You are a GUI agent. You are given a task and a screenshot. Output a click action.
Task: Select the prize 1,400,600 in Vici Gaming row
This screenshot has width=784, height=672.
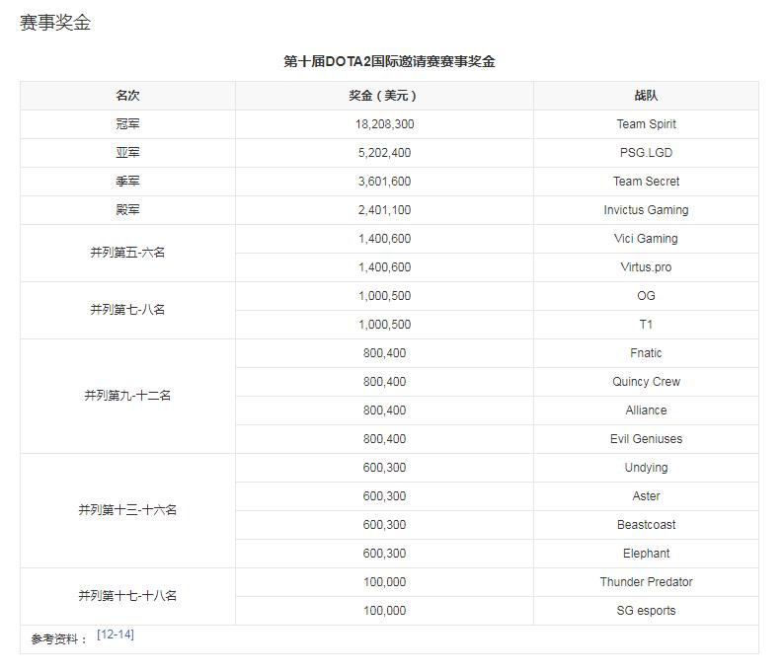(384, 239)
